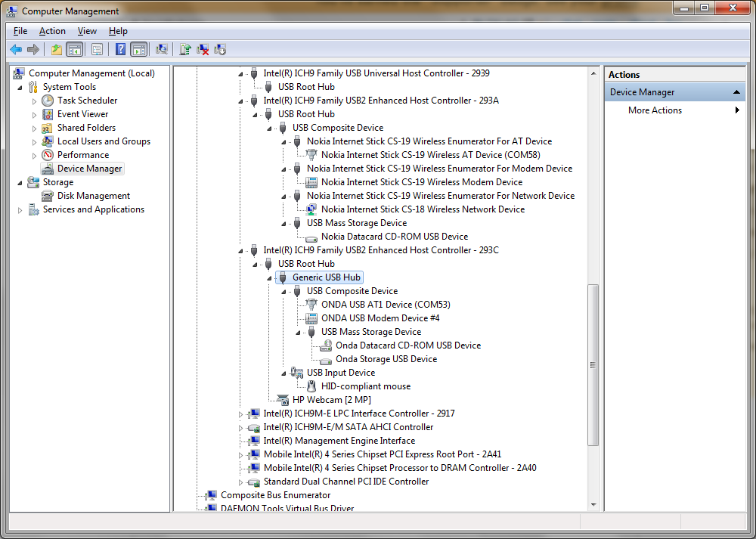The image size is (756, 539).
Task: Click the Event Viewer icon
Action: point(48,114)
